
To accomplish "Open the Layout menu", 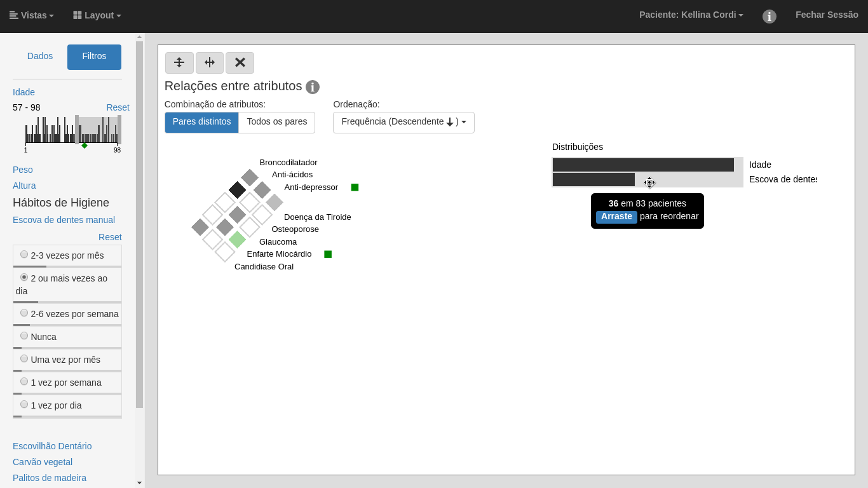I will [x=97, y=15].
